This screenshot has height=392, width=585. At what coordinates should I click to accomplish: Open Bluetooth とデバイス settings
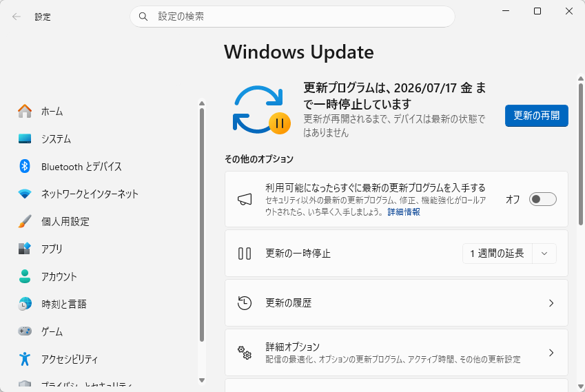tap(105, 166)
